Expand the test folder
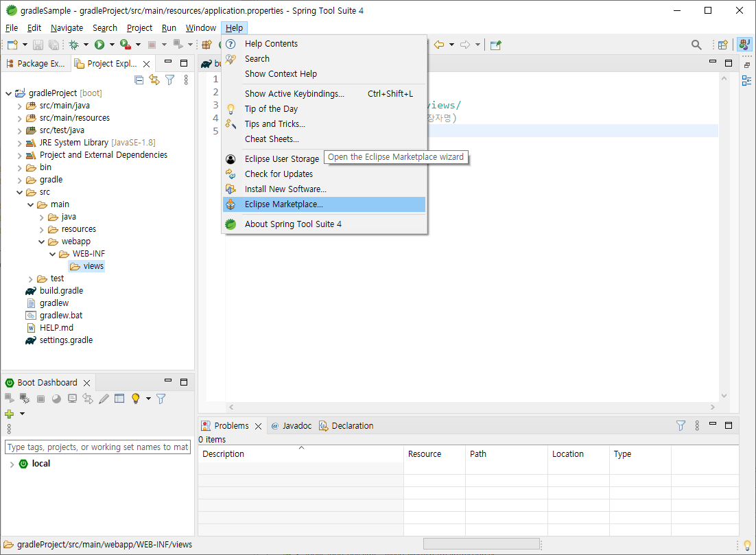The height and width of the screenshot is (555, 756). (x=30, y=279)
